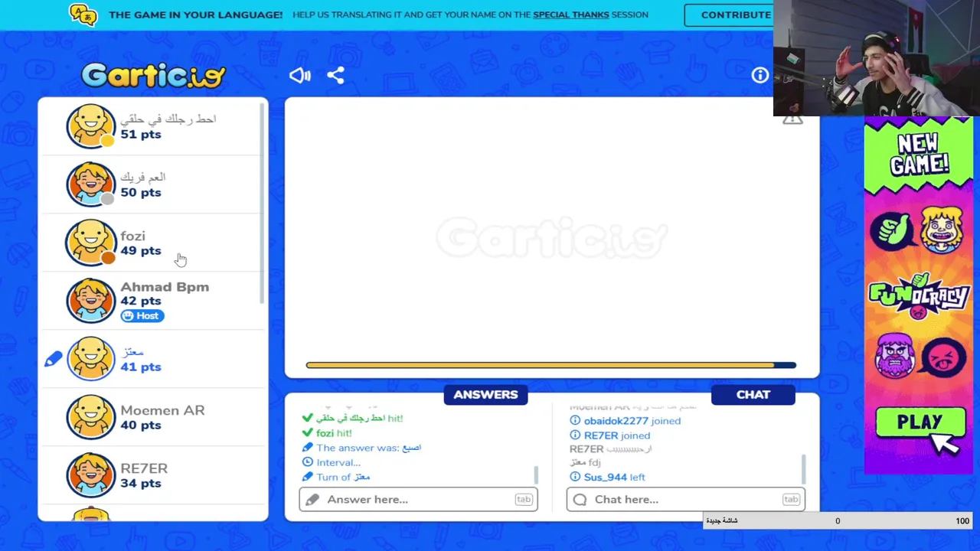Click the 34 pts score
The width and height of the screenshot is (980, 551).
(141, 483)
